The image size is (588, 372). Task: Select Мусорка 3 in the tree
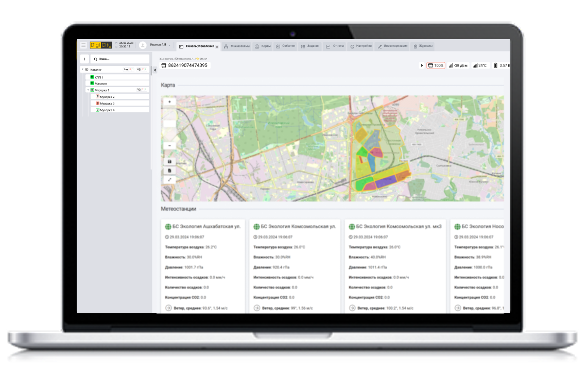point(107,104)
